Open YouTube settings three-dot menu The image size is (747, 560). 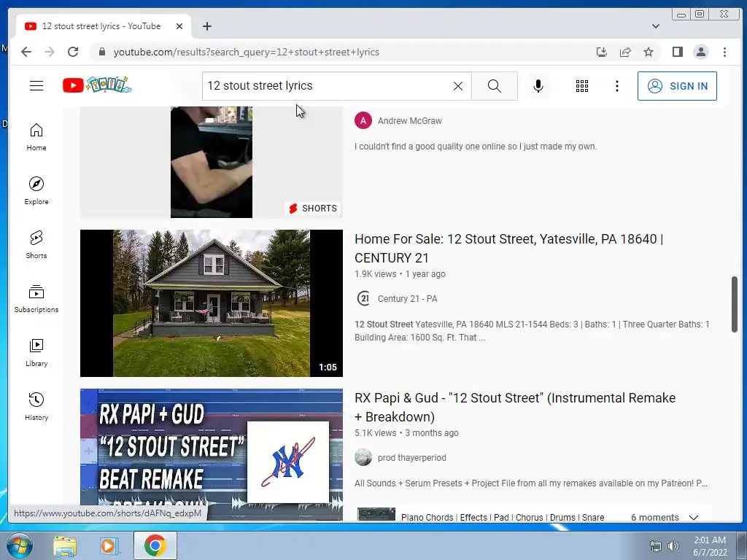point(617,86)
